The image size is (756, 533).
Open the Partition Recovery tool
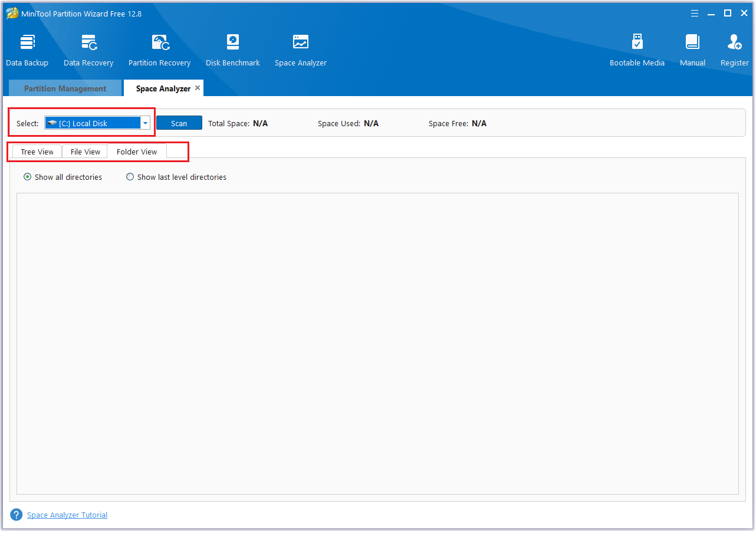click(160, 50)
